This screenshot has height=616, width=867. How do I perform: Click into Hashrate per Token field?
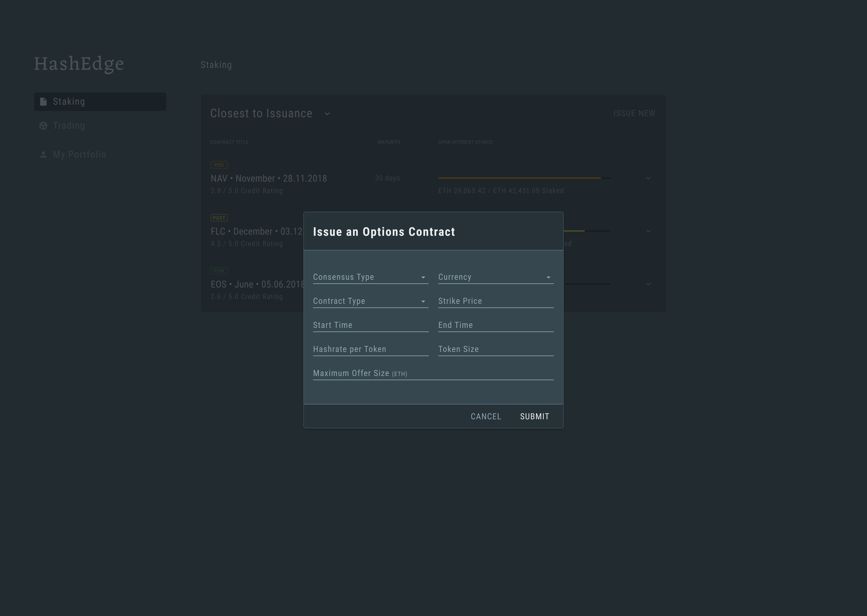pos(370,349)
